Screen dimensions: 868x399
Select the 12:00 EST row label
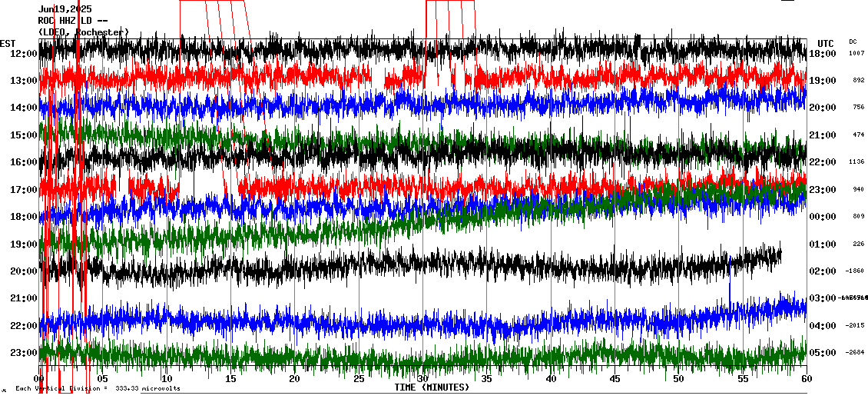pos(24,54)
